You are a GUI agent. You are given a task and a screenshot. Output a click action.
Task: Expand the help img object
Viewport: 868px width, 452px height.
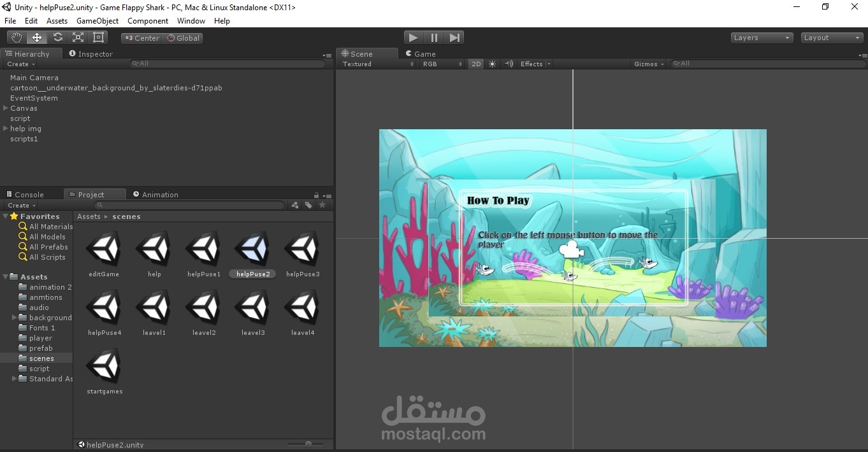coord(5,129)
